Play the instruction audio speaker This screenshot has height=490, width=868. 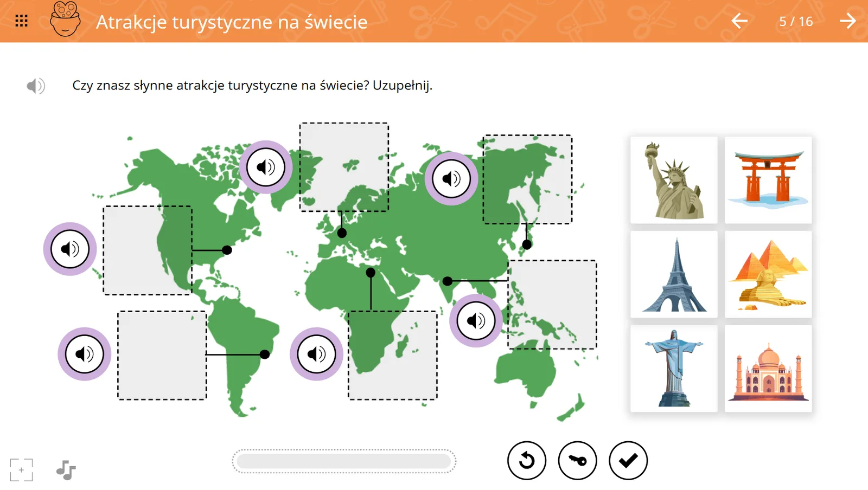click(36, 86)
